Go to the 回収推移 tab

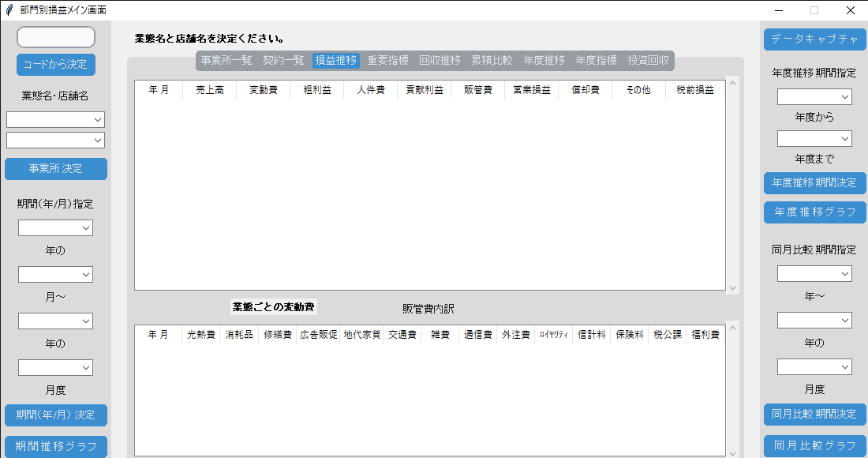[x=440, y=61]
